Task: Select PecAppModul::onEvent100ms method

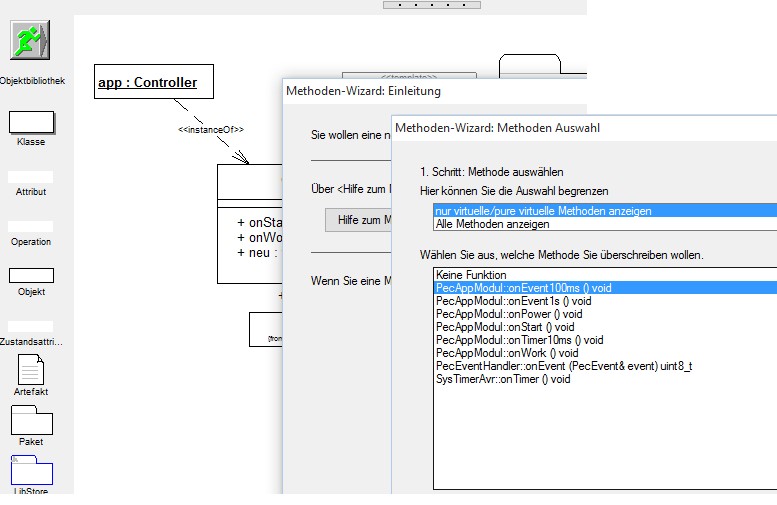Action: 523,288
